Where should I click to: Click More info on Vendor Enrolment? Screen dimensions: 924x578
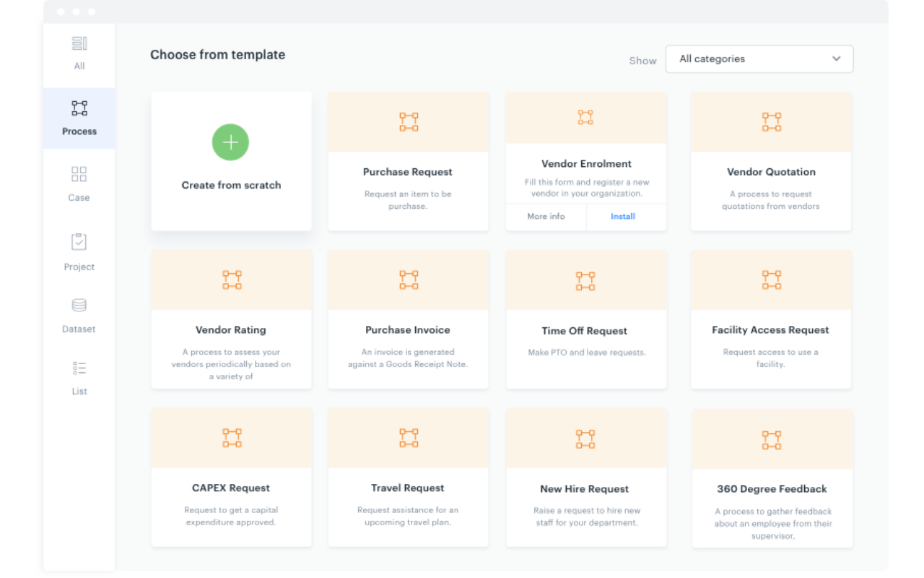point(546,216)
